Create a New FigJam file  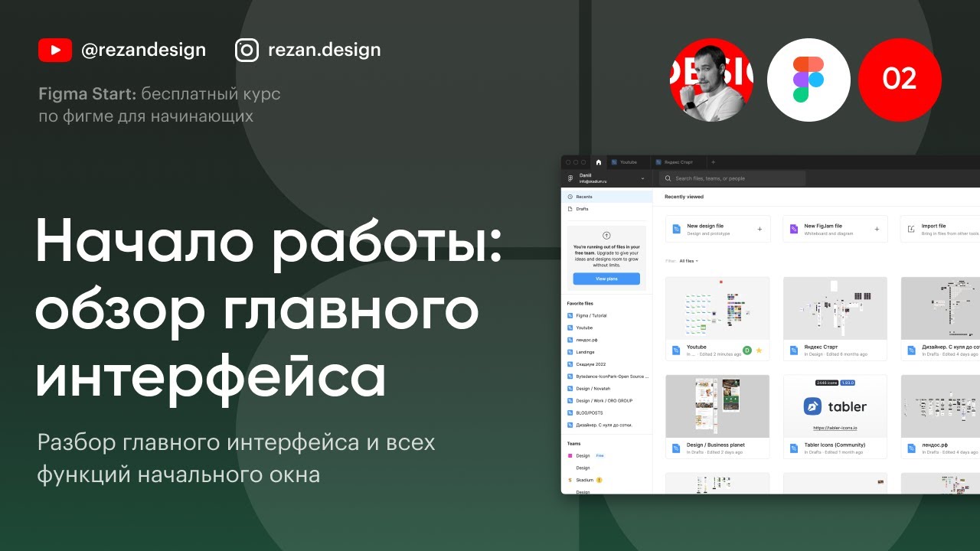pos(835,229)
